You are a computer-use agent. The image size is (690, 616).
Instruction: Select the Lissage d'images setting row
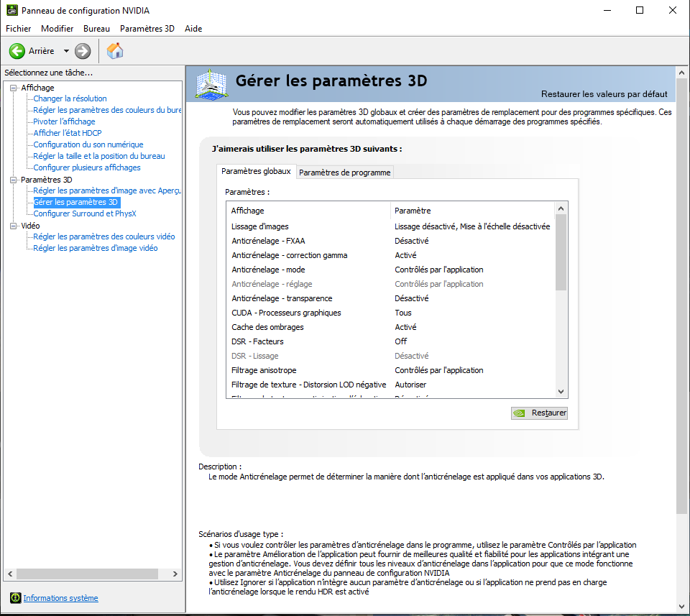tap(391, 226)
